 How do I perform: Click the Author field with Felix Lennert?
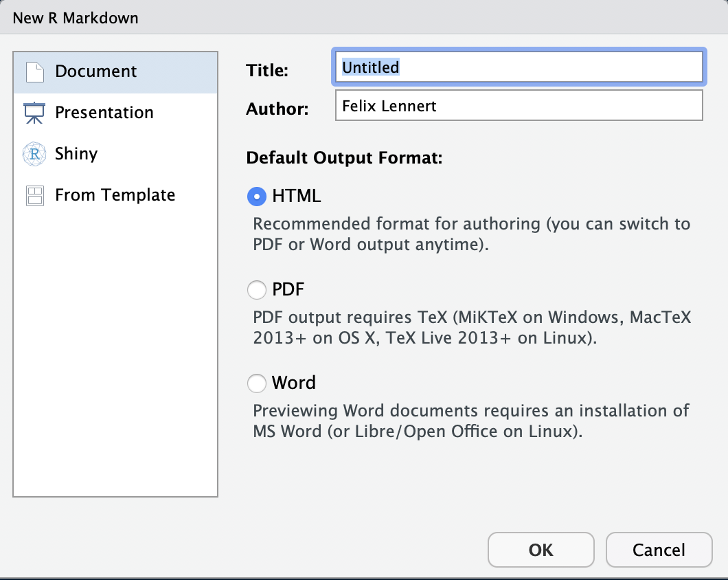519,106
